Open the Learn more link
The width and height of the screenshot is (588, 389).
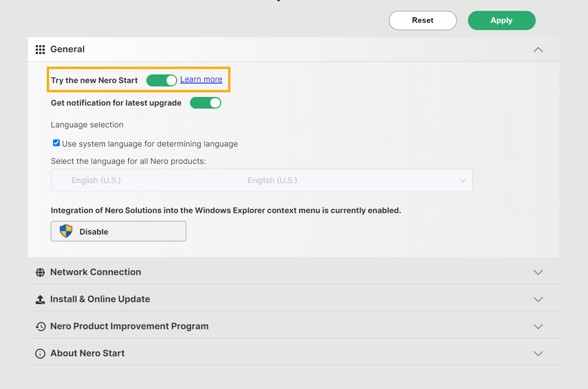coord(201,79)
